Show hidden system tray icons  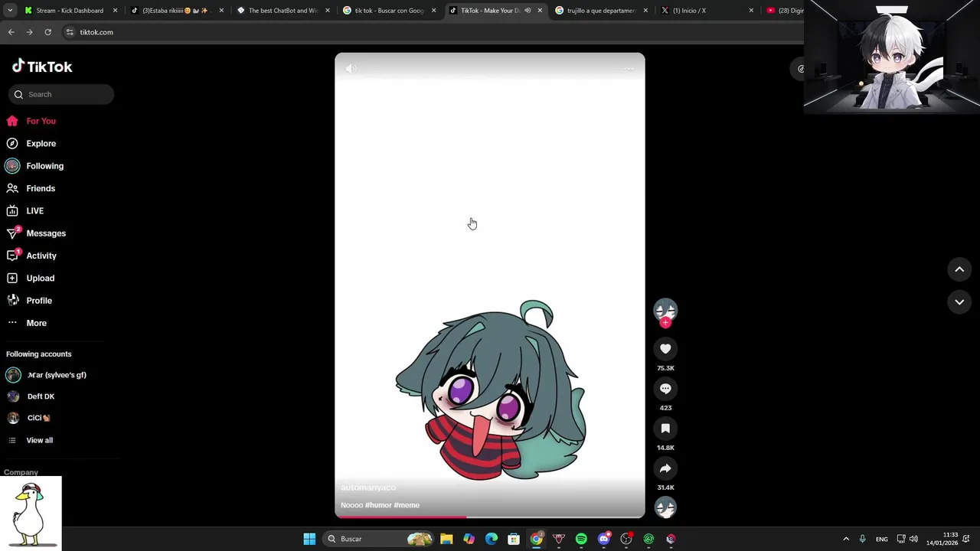click(x=846, y=539)
